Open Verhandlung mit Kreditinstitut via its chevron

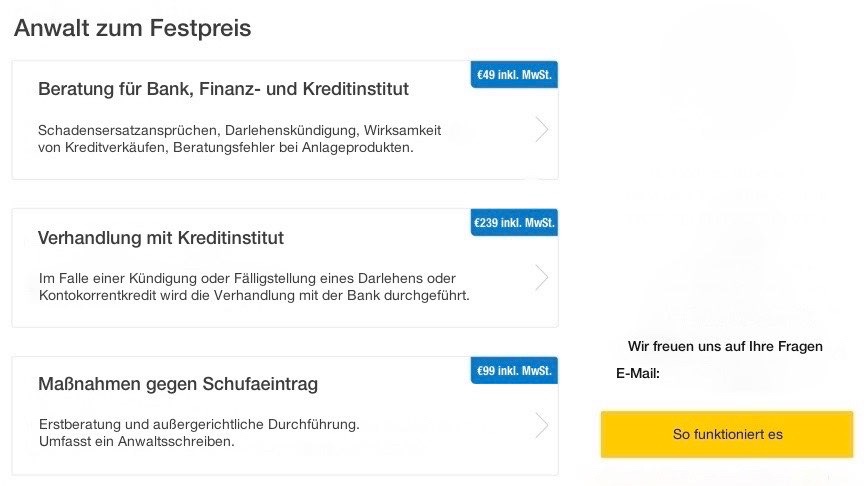pyautogui.click(x=541, y=278)
